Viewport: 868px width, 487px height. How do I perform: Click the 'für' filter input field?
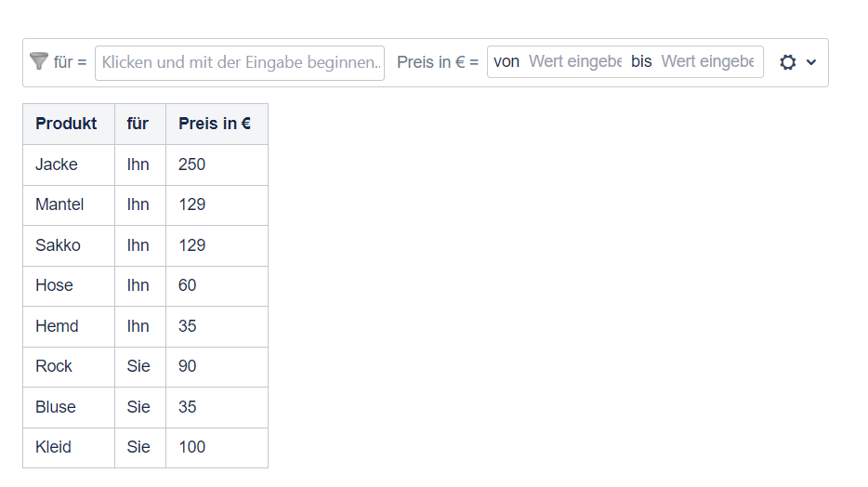[x=240, y=62]
